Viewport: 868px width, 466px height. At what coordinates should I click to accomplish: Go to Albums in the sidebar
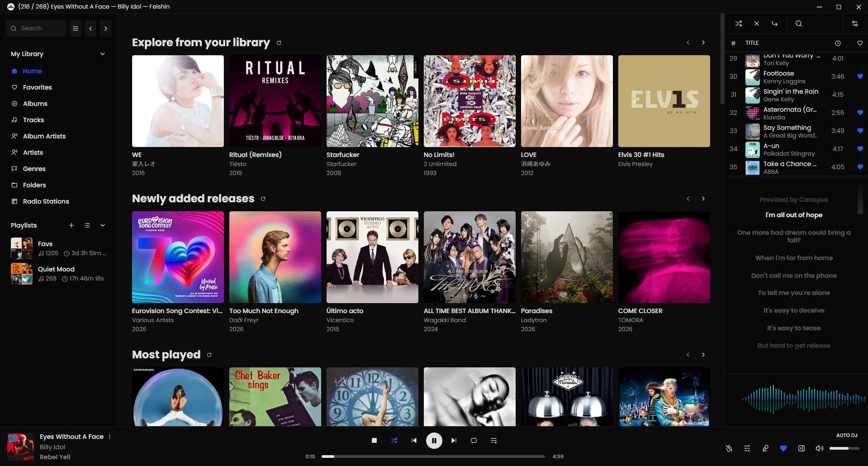click(x=35, y=104)
